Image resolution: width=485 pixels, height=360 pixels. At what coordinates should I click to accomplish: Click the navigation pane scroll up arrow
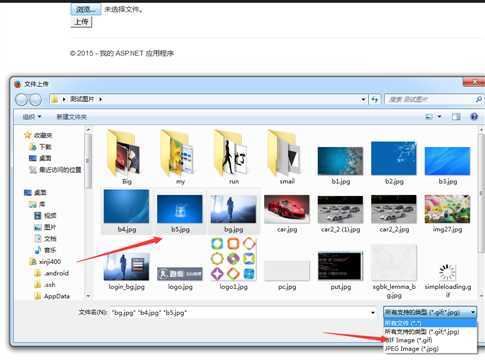point(88,130)
